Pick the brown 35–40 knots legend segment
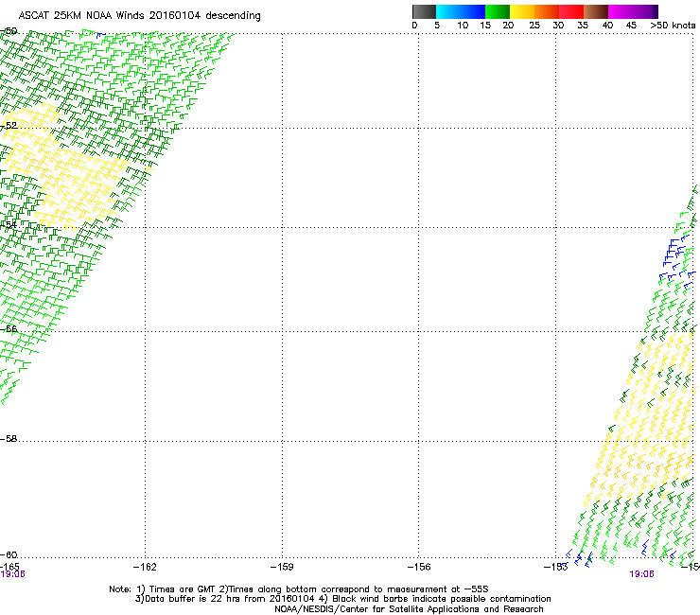The width and height of the screenshot is (700, 615). point(596,11)
